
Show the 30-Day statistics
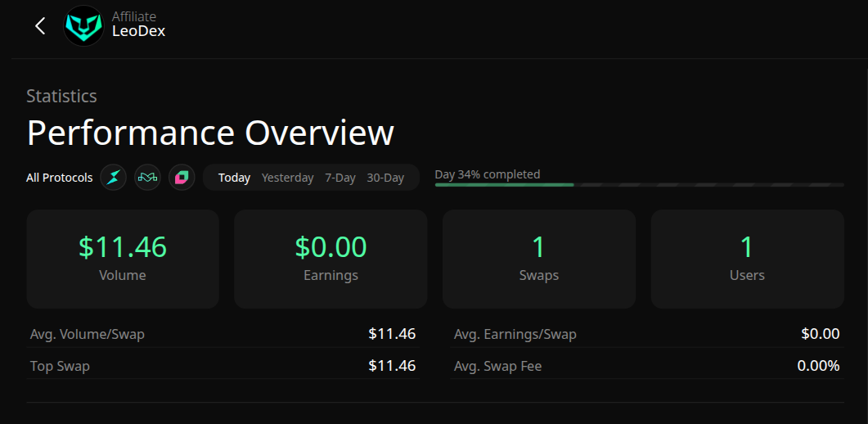click(x=385, y=178)
